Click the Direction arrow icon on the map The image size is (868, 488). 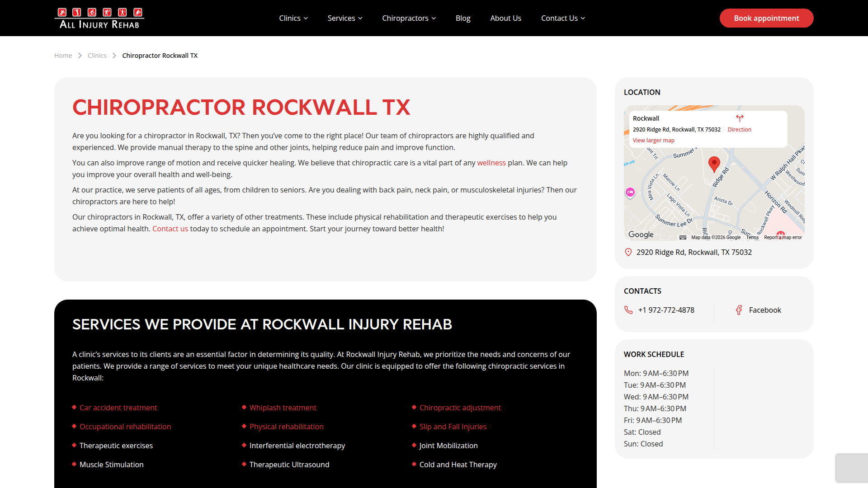pyautogui.click(x=740, y=118)
